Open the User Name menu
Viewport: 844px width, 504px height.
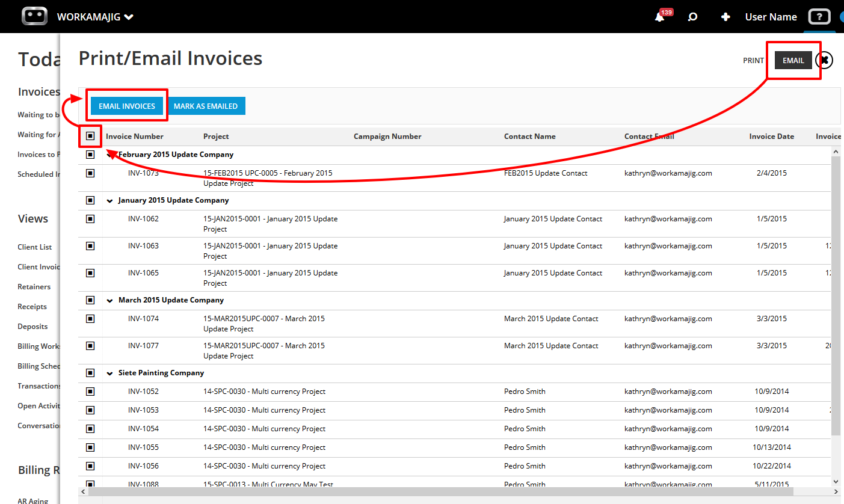click(771, 17)
